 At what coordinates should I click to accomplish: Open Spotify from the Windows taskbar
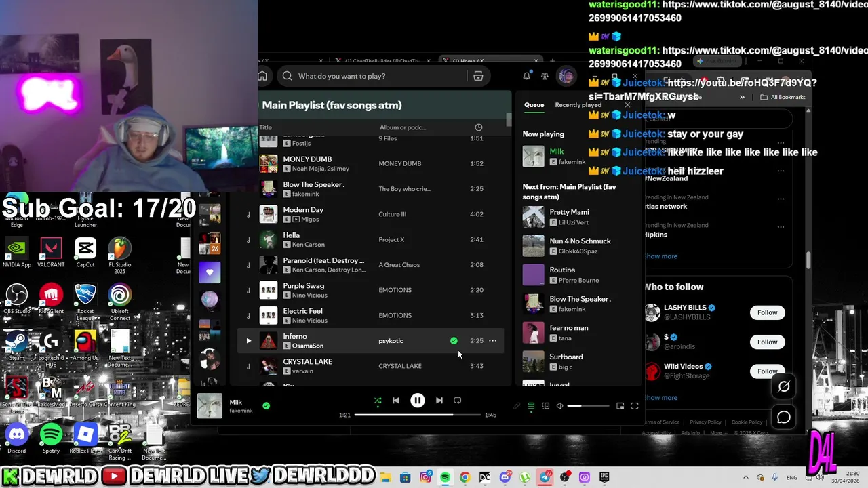pos(445,477)
